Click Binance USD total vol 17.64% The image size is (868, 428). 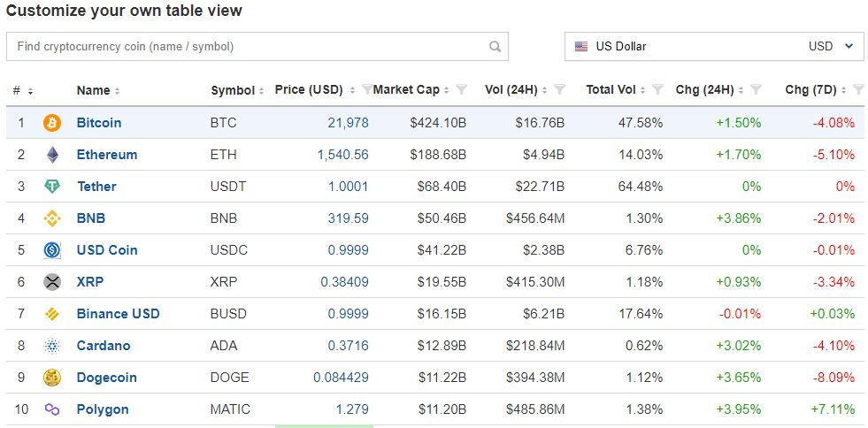pyautogui.click(x=641, y=314)
